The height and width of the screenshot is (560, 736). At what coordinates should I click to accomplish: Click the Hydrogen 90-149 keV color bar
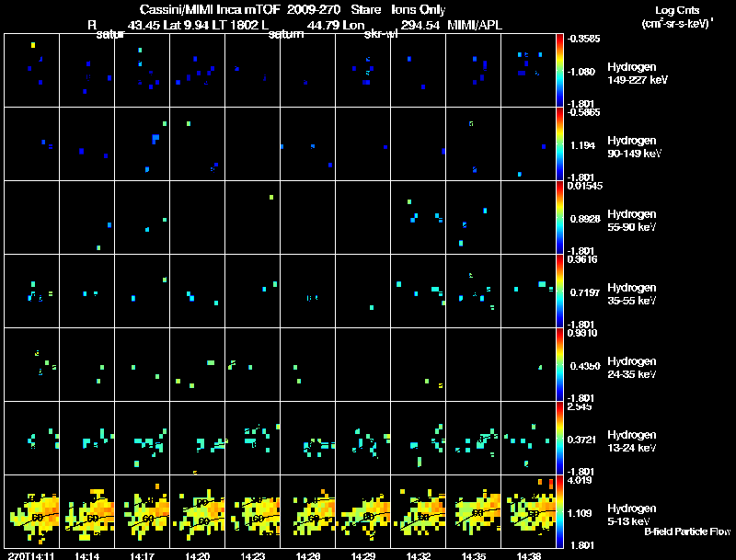(x=559, y=144)
